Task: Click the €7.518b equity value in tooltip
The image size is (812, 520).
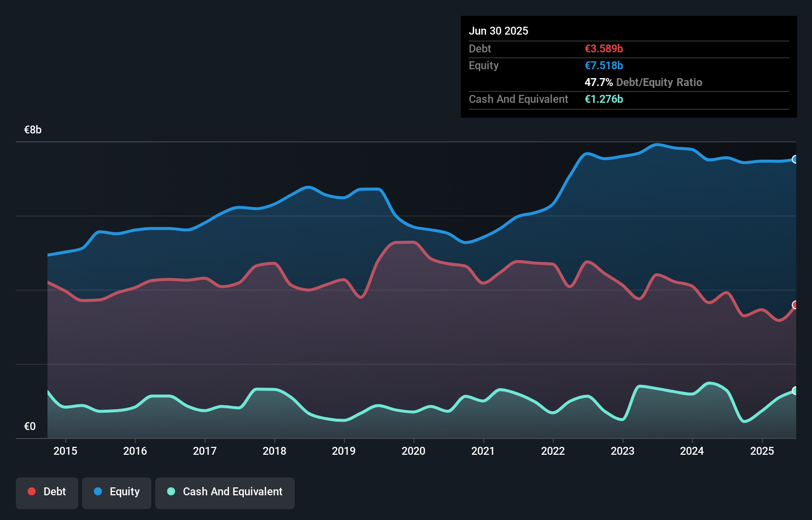Action: tap(604, 66)
